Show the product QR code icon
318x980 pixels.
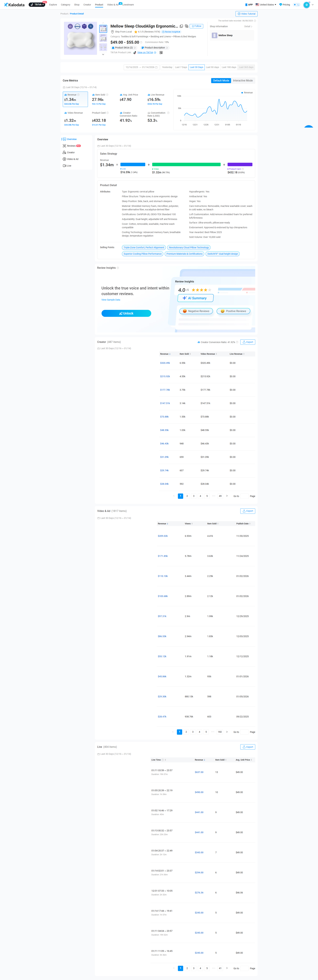click(161, 52)
